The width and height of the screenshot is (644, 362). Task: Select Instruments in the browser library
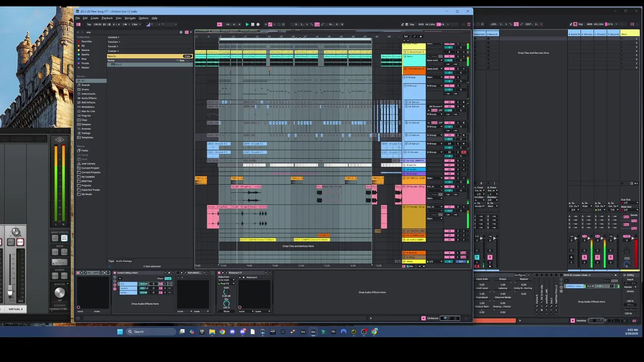click(89, 94)
